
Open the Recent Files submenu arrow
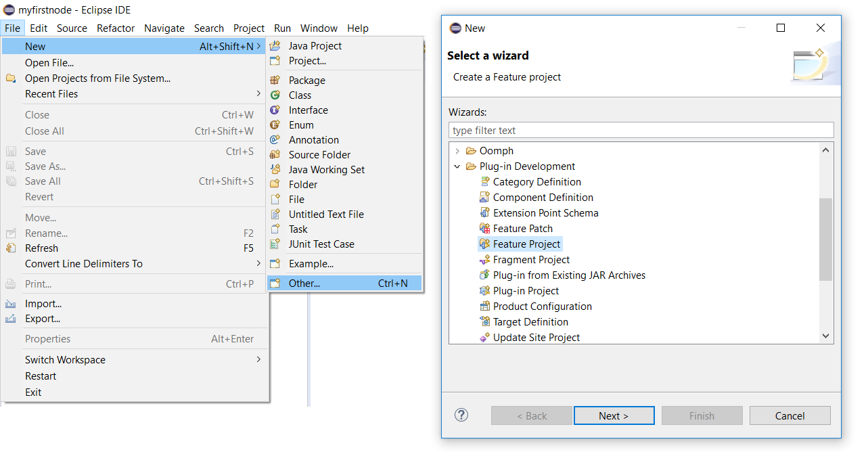(258, 93)
